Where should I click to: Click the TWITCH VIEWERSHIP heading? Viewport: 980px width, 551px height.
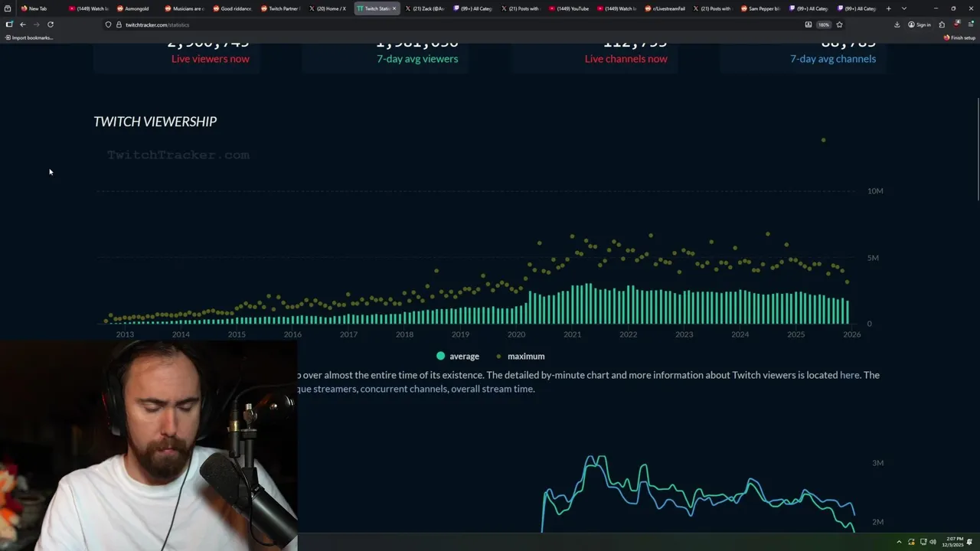pos(155,121)
